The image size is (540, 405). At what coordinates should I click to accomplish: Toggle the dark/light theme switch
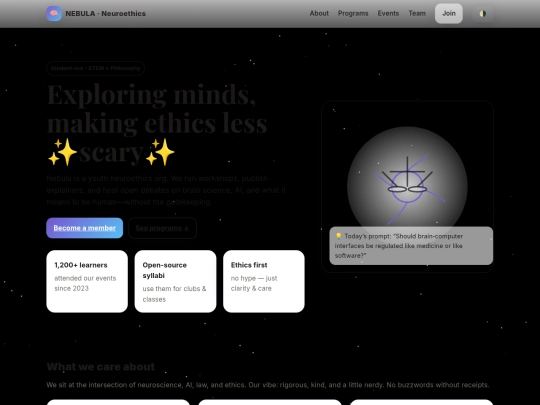point(482,13)
